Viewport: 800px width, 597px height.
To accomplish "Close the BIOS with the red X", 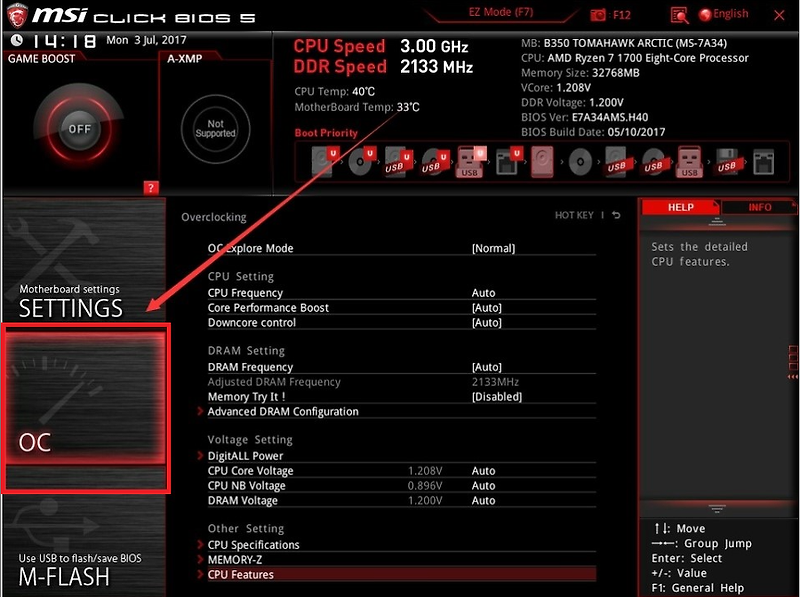I will tap(779, 15).
